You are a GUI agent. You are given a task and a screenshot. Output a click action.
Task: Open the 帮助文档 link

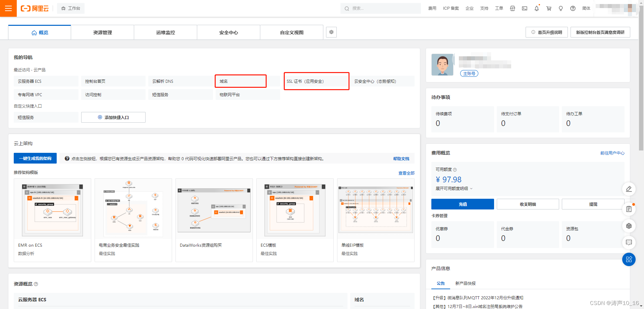(x=401, y=159)
